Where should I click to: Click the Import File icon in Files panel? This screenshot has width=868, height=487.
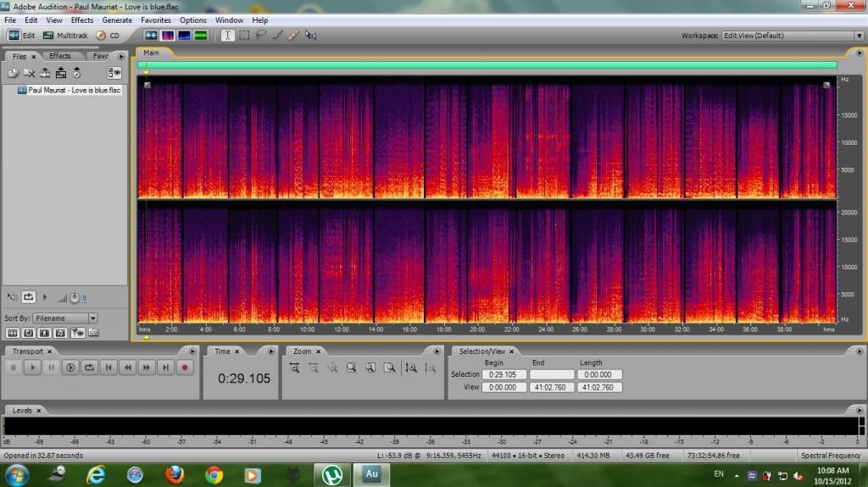point(14,73)
